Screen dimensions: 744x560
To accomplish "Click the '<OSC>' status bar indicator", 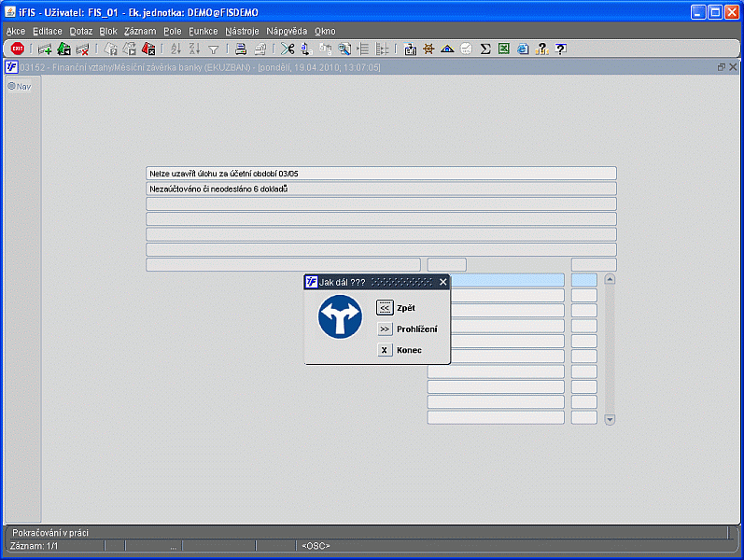I will click(x=316, y=546).
